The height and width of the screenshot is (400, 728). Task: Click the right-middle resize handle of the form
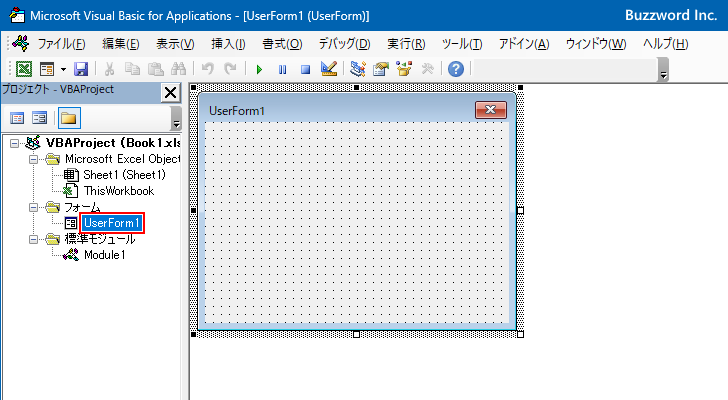tap(520, 211)
